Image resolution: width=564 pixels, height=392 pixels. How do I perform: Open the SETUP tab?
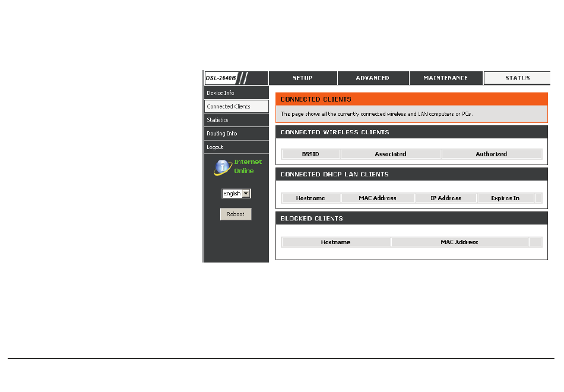coord(303,78)
